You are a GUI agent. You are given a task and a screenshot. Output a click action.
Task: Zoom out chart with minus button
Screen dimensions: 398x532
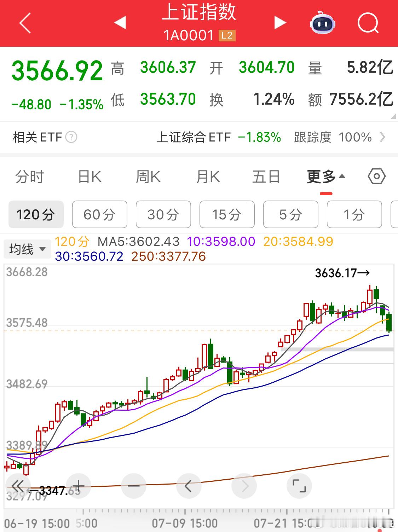click(x=134, y=486)
